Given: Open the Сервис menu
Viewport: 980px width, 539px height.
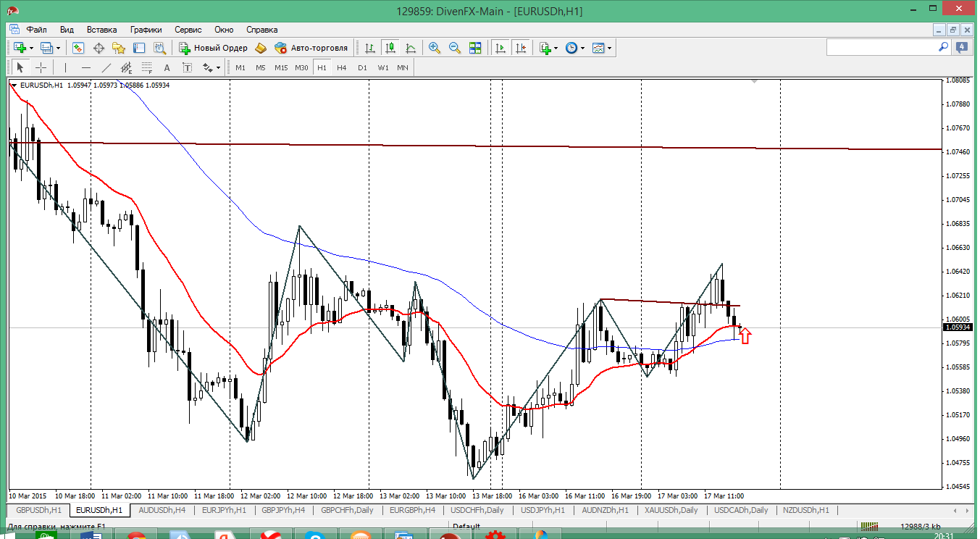Looking at the screenshot, I should 188,30.
